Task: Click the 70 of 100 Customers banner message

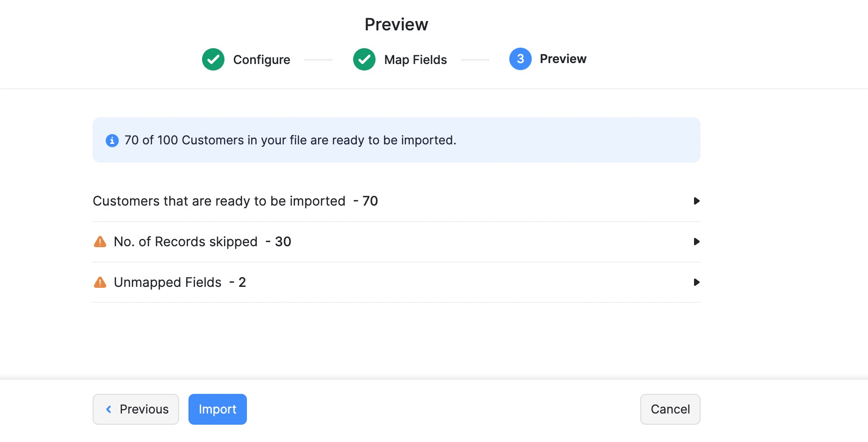Action: [x=290, y=140]
